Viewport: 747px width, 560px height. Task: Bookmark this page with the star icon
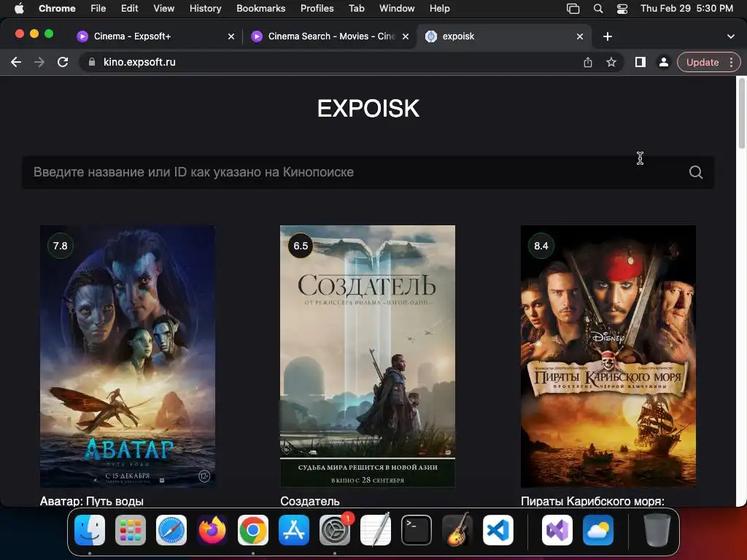coord(611,62)
